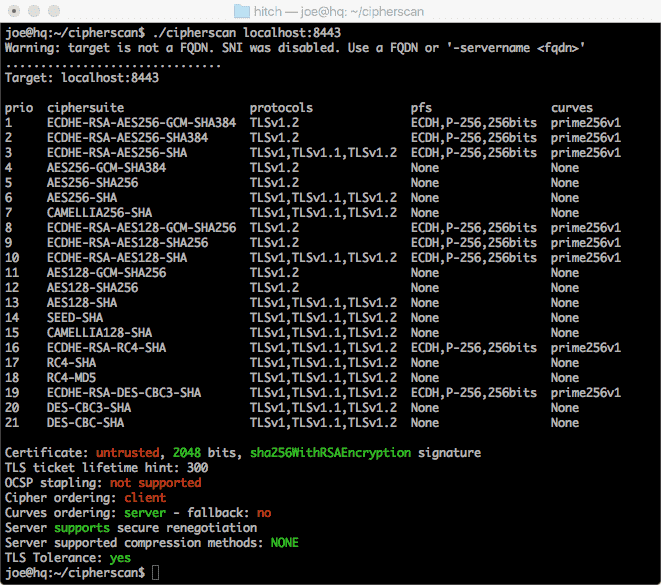Click the green 'yes' TLS Tolerance value

tap(121, 558)
